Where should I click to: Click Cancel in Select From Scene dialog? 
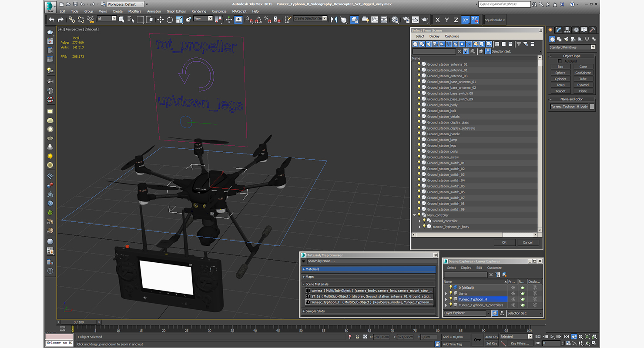click(x=528, y=242)
